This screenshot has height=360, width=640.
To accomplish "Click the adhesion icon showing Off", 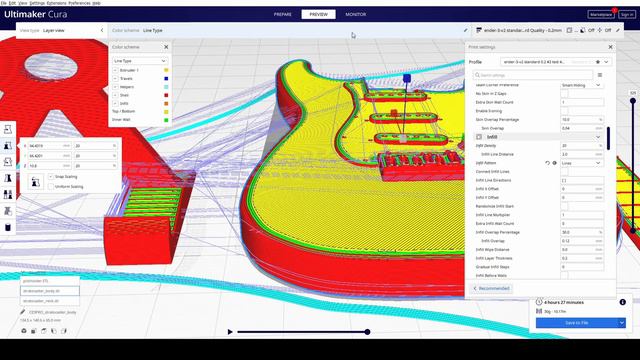I will click(600, 30).
